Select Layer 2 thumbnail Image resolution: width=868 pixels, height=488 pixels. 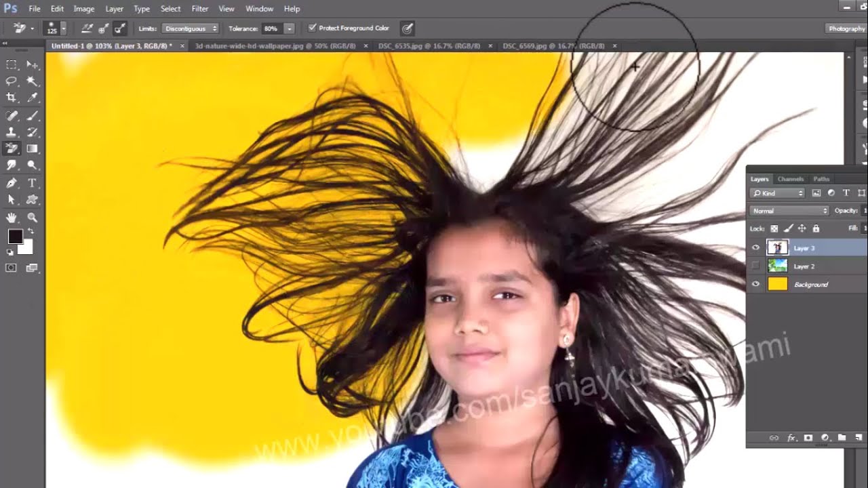point(778,266)
